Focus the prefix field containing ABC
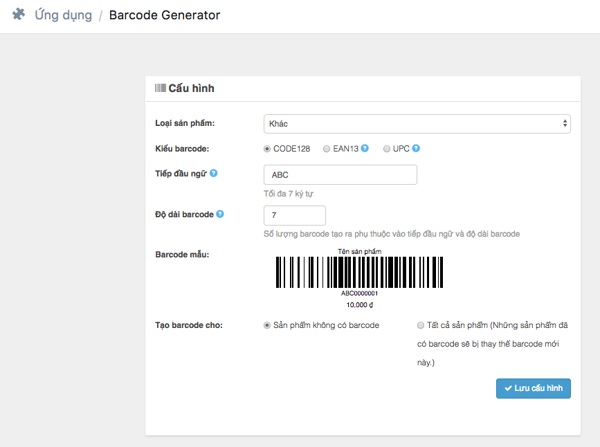This screenshot has width=600, height=447. [340, 175]
